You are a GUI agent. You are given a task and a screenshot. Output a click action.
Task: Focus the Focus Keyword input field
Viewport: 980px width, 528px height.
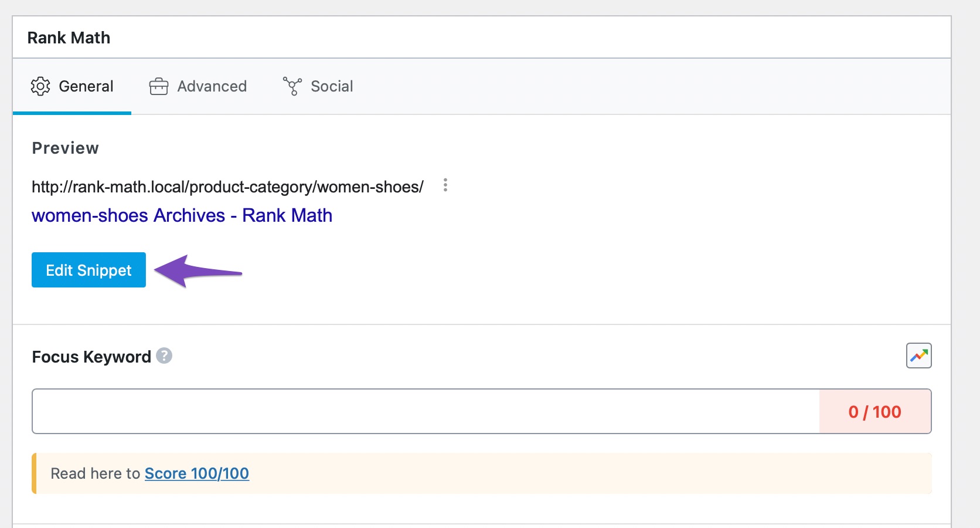(x=426, y=411)
